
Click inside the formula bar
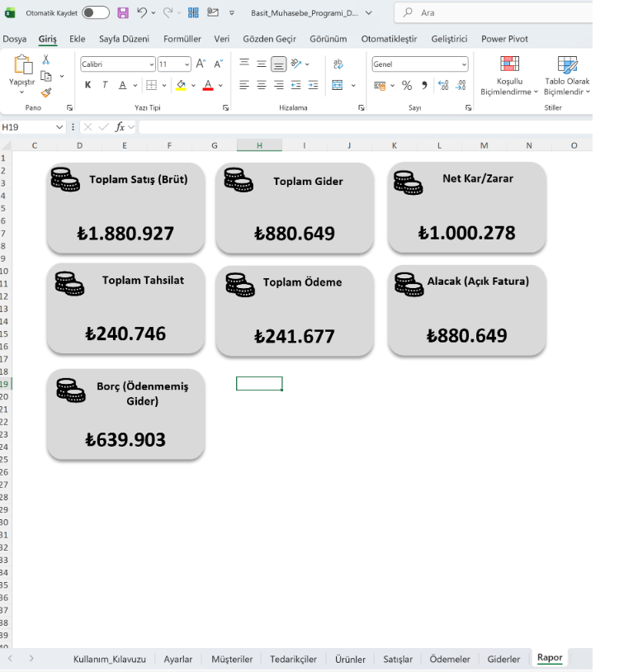(x=366, y=127)
